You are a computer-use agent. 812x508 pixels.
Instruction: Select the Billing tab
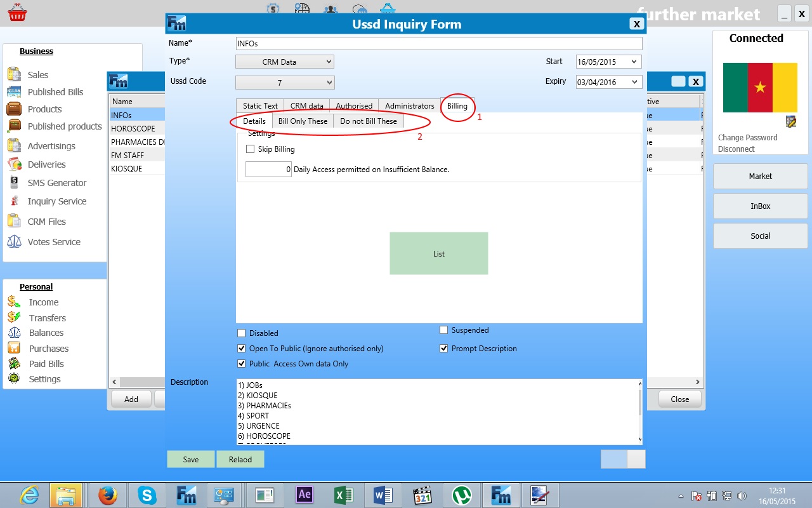coord(457,105)
